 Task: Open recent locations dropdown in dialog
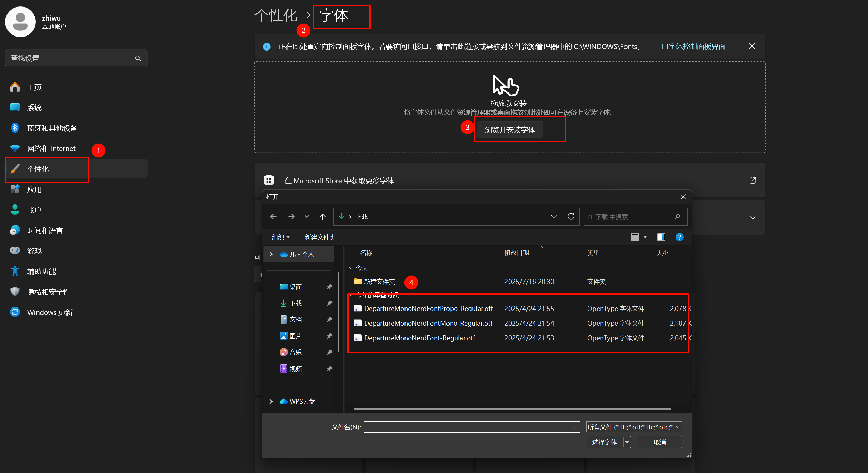click(307, 217)
